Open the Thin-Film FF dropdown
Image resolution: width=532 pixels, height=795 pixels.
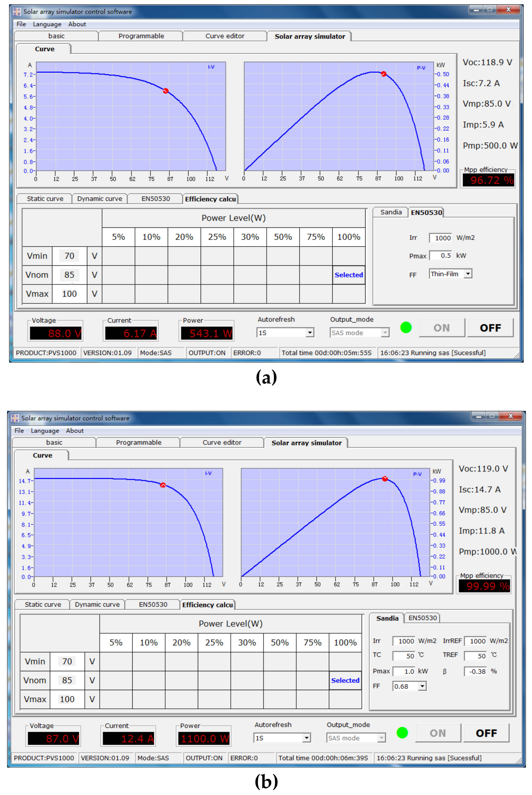(468, 274)
